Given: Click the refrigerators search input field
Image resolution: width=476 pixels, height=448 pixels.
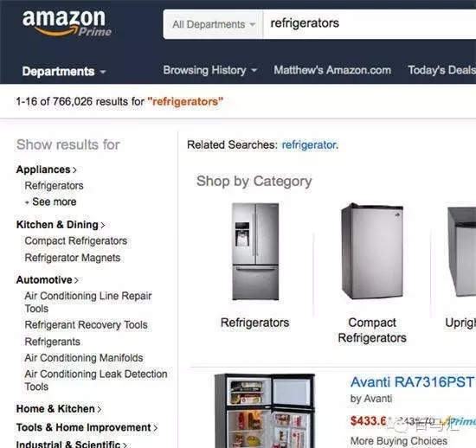Looking at the screenshot, I should 370,23.
